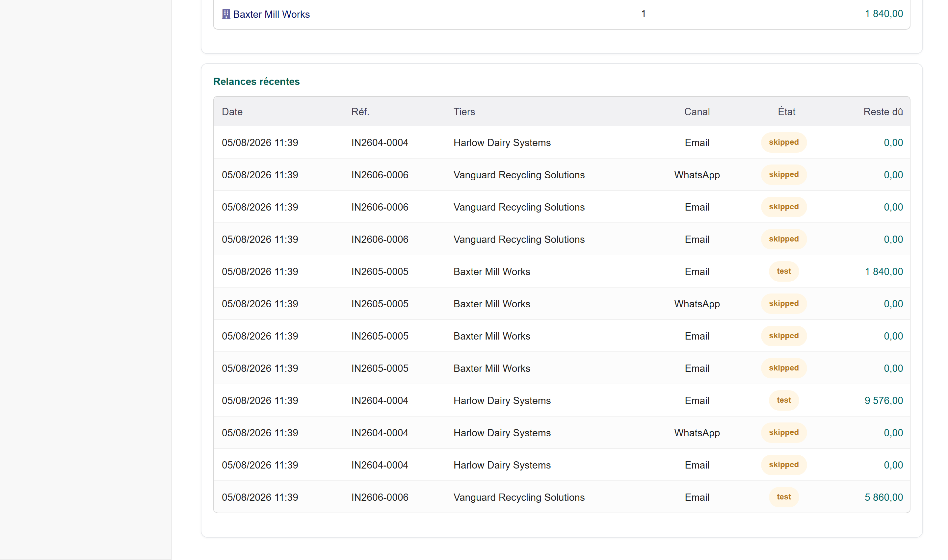
Task: Open the Baxter Mill Works third-party link
Action: 271,14
